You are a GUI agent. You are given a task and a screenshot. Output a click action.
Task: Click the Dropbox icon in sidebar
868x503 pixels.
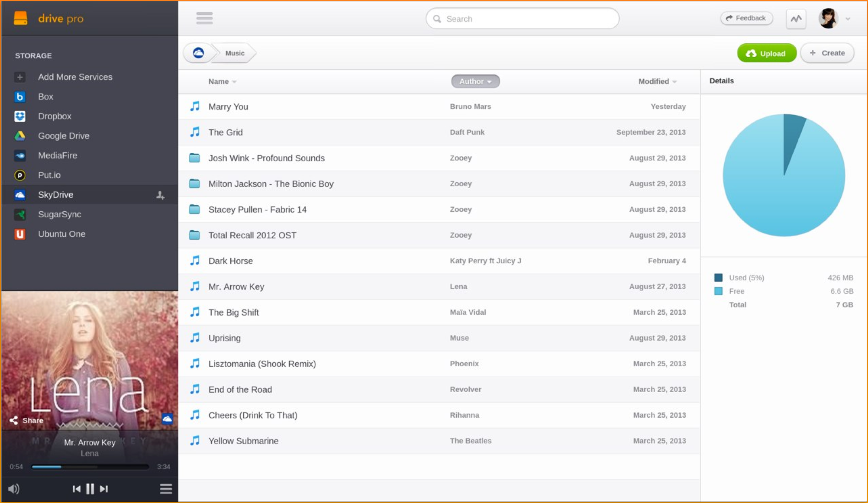click(x=19, y=116)
